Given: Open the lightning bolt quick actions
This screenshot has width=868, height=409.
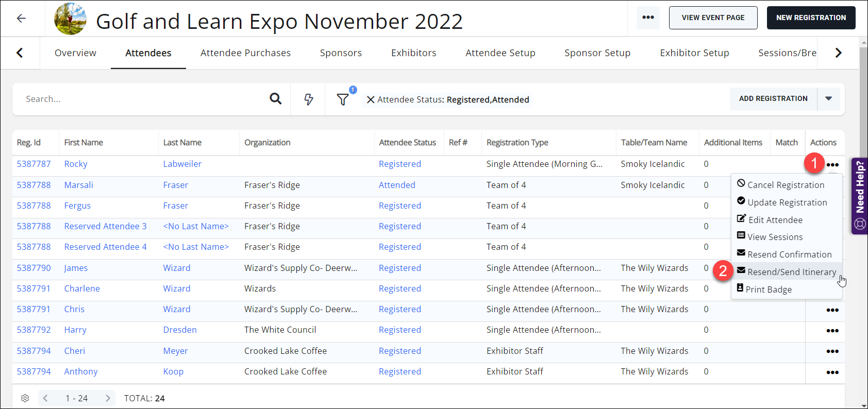Looking at the screenshot, I should click(x=308, y=99).
